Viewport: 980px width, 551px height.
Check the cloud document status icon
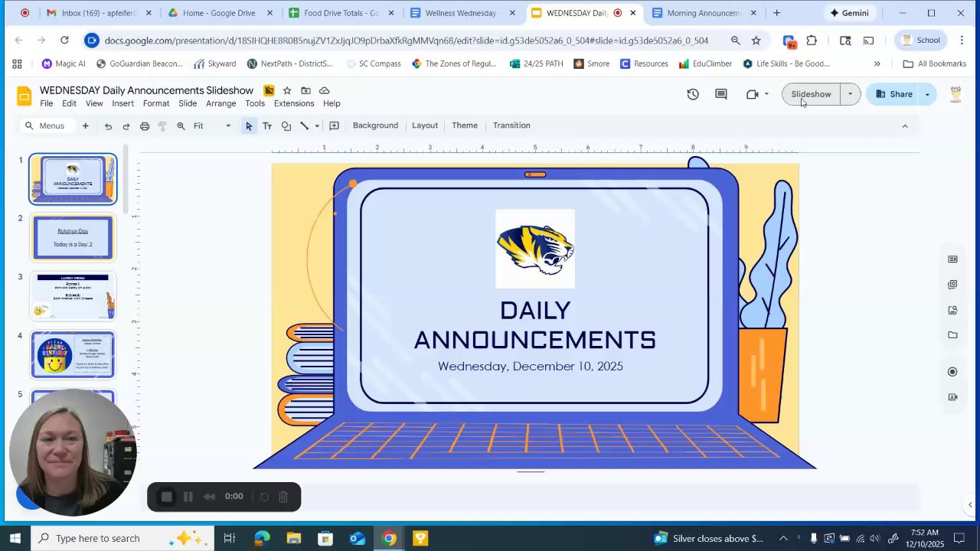[x=324, y=90]
